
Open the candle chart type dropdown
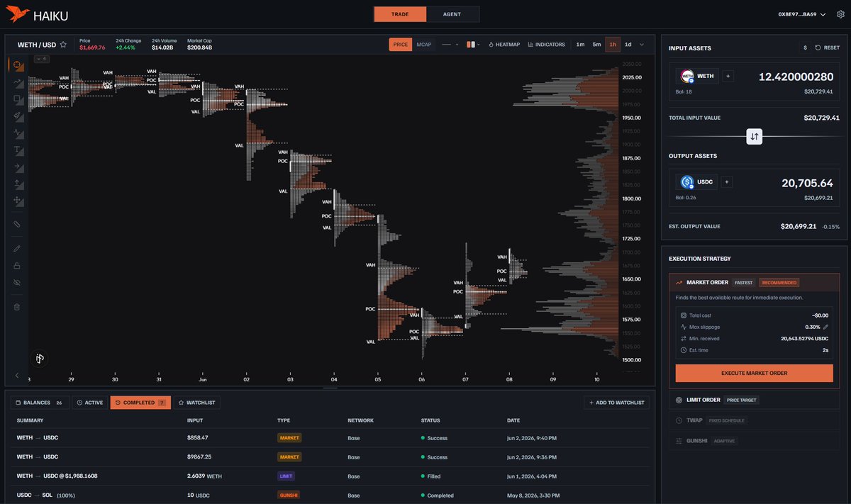point(473,45)
